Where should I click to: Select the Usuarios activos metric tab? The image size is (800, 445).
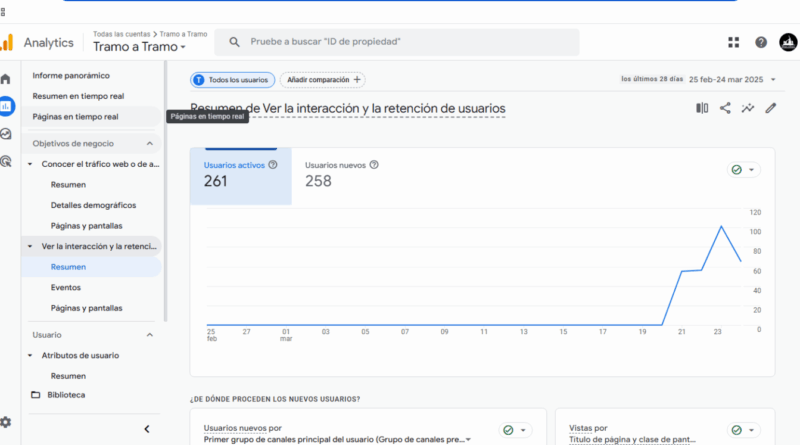pos(240,174)
